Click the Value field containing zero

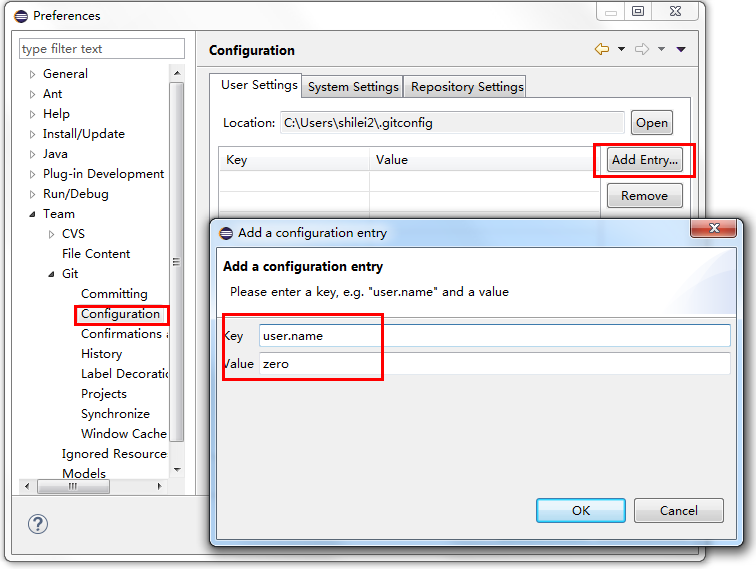click(x=495, y=364)
